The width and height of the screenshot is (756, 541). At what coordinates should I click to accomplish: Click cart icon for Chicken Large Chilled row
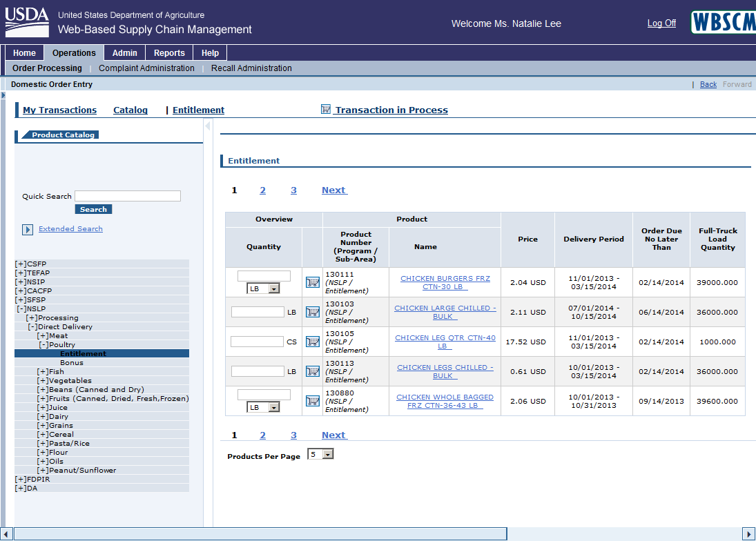[x=312, y=312]
